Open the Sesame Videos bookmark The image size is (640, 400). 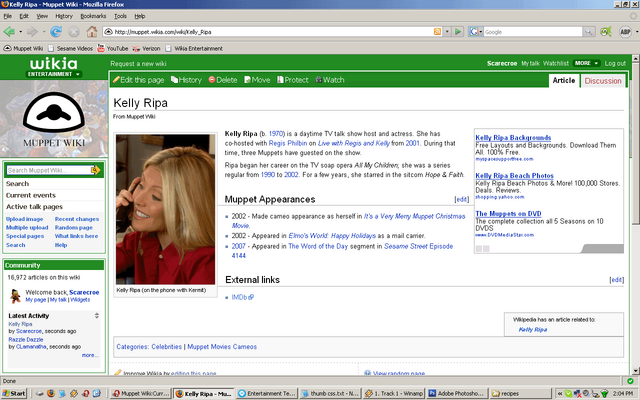pyautogui.click(x=70, y=48)
